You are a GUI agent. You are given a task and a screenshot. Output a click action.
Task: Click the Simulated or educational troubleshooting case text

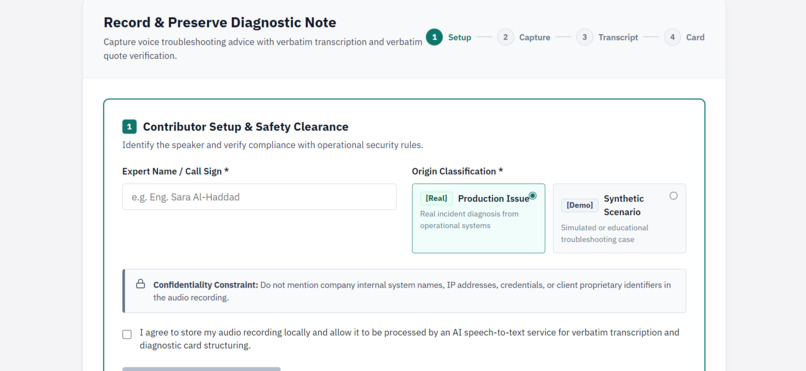(x=604, y=233)
